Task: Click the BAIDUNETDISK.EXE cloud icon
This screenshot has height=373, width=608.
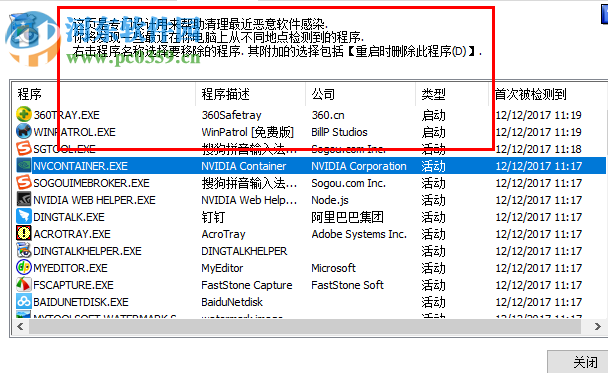Action: [x=24, y=302]
